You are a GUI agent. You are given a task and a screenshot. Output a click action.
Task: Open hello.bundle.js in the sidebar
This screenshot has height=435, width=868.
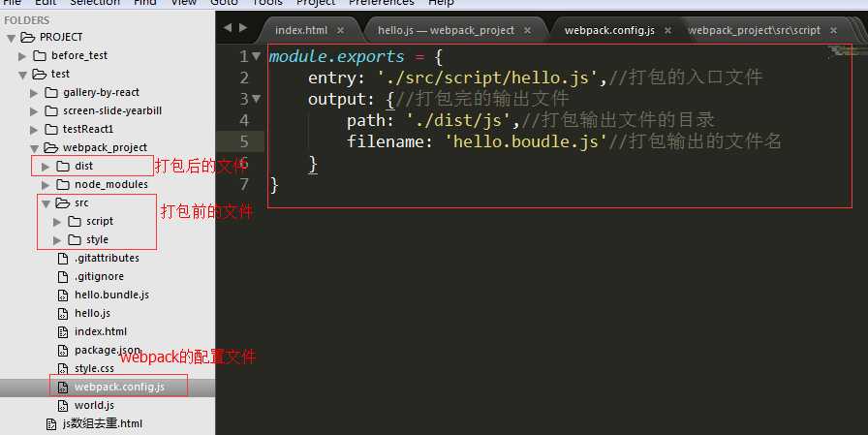tap(111, 295)
